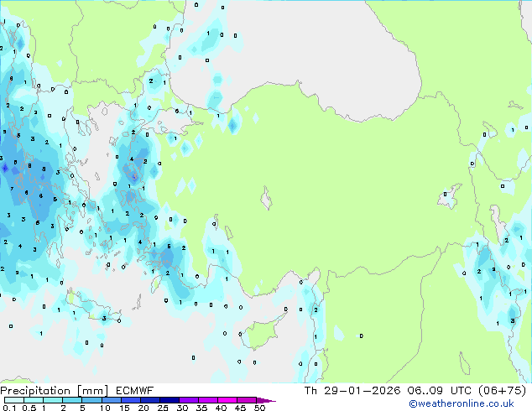Viewport: 532px width, 411px height.
Task: Pick the 20–25 mm legend swatch
Action: pos(149,400)
